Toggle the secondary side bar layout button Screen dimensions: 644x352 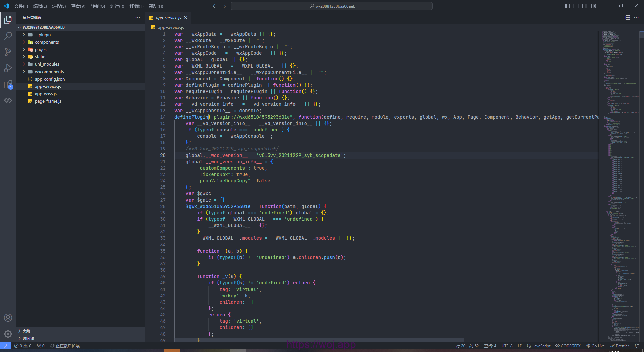(x=585, y=6)
